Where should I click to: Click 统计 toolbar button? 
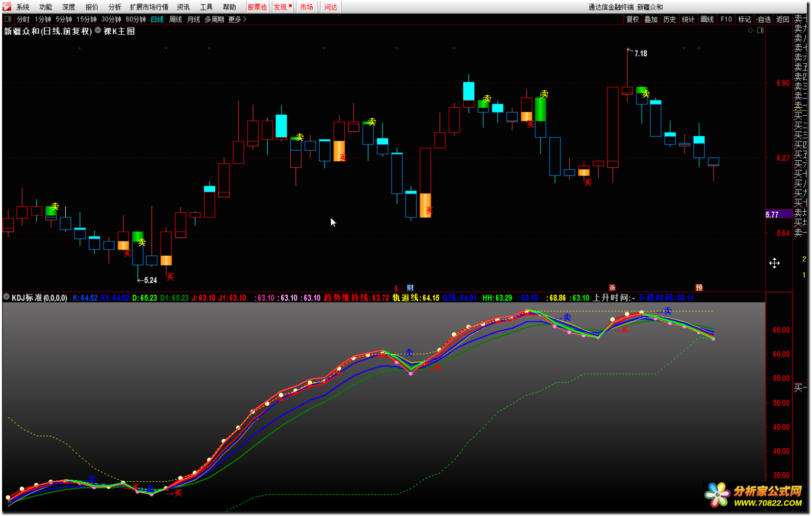tap(688, 19)
